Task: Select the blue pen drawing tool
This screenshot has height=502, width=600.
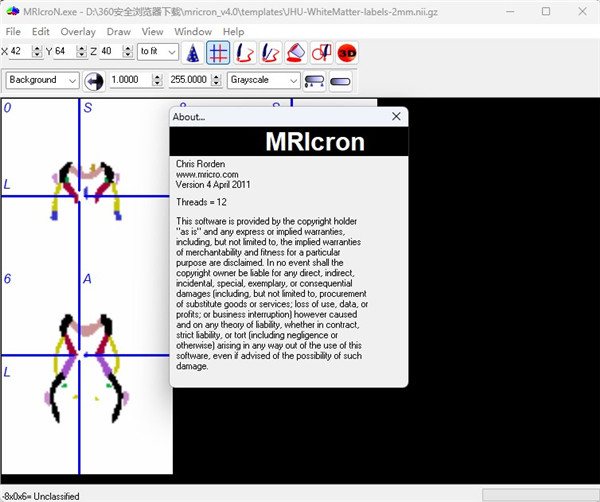Action: tap(270, 52)
